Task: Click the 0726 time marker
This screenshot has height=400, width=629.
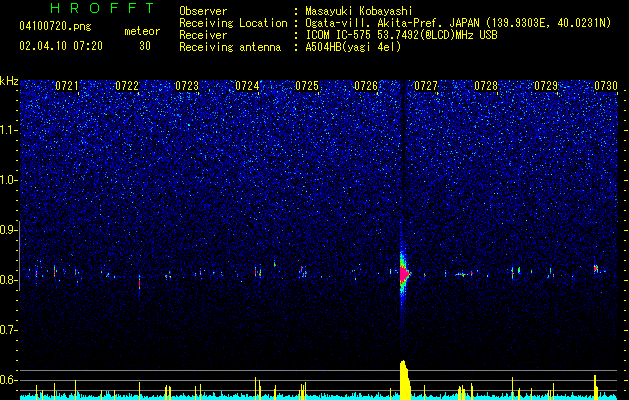Action: 366,86
